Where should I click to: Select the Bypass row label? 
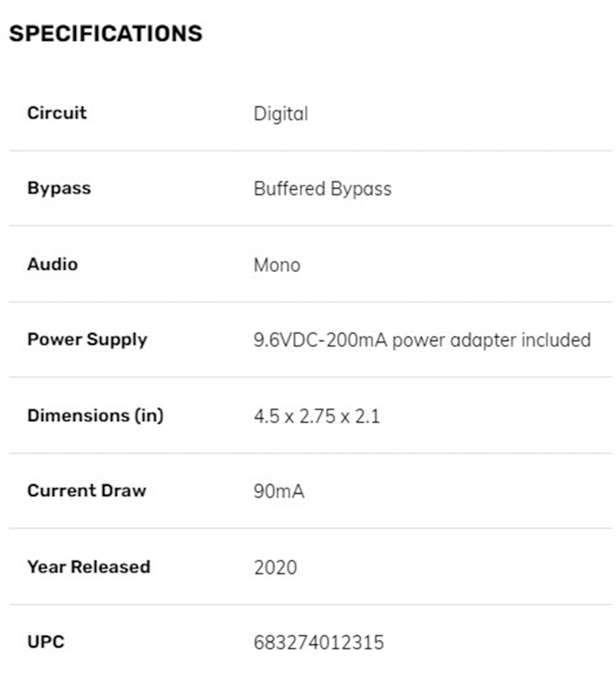[x=59, y=189]
